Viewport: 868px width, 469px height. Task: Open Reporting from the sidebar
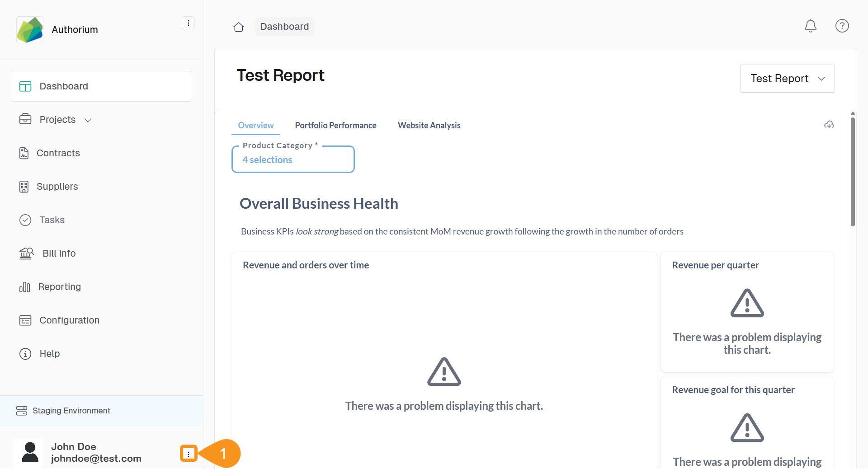[x=59, y=287]
